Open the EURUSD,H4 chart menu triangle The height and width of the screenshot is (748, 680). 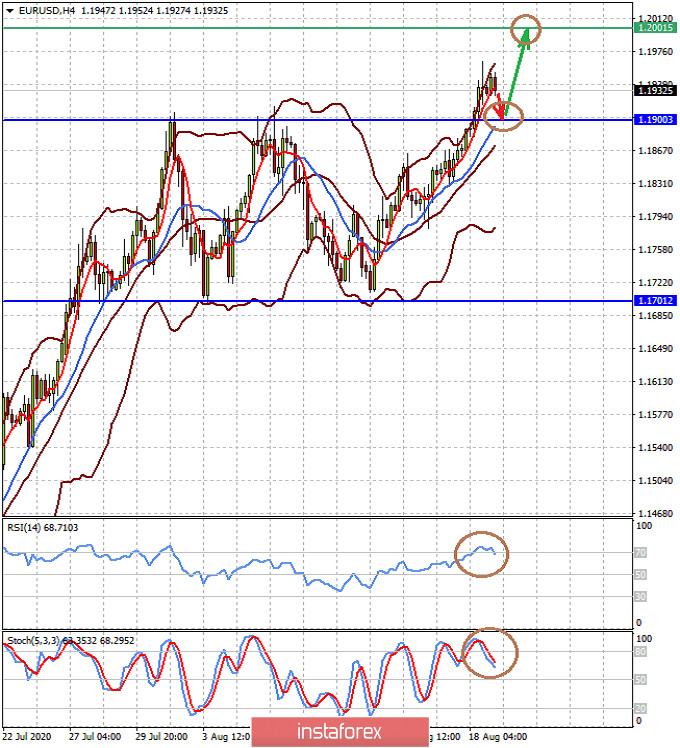(10, 10)
